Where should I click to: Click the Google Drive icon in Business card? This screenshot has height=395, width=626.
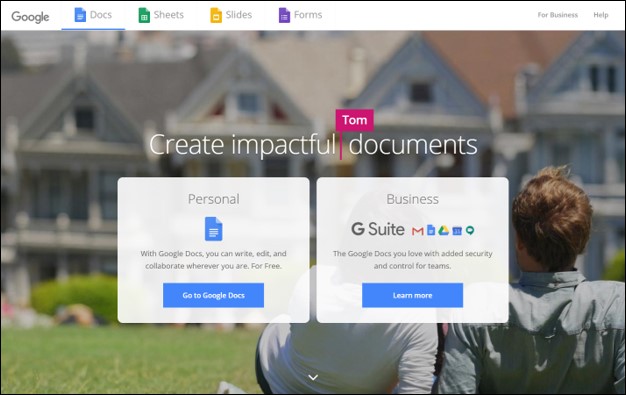pos(444,230)
